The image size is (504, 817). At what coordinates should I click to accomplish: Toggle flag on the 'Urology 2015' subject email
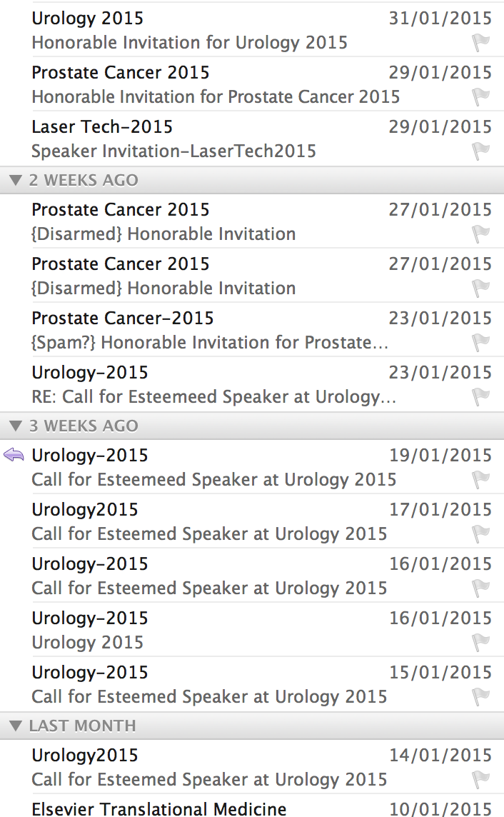pos(482,643)
